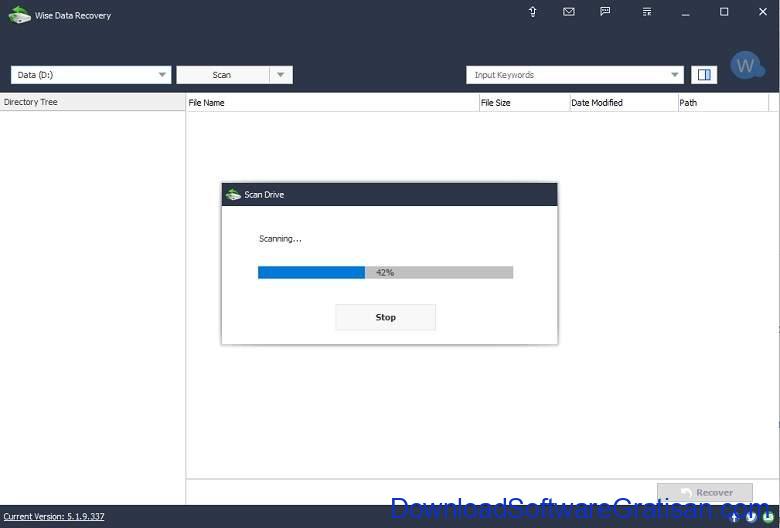Open the email contact envelope icon

click(569, 11)
